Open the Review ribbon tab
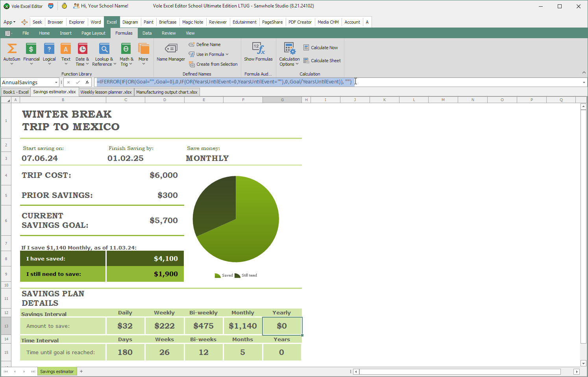The width and height of the screenshot is (588, 377). [169, 33]
